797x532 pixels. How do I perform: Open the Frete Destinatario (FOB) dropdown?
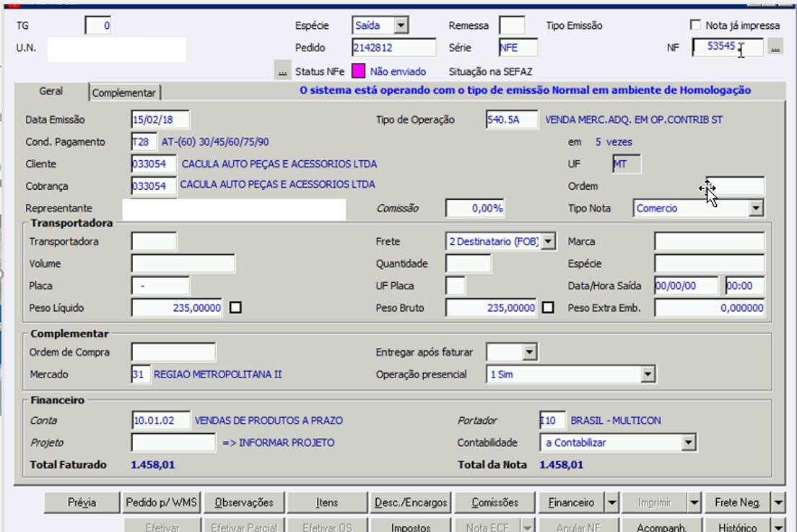pyautogui.click(x=548, y=241)
